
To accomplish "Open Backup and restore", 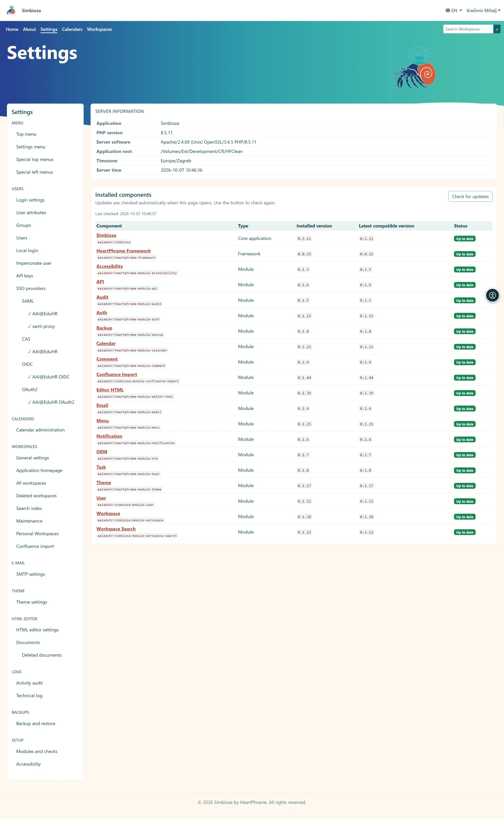I will pos(36,723).
